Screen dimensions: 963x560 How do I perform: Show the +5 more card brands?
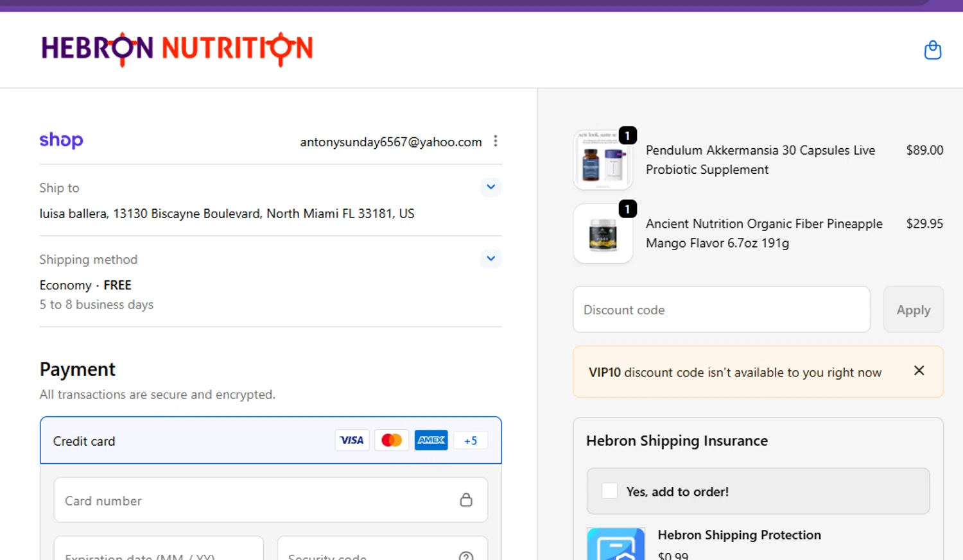[x=471, y=441]
